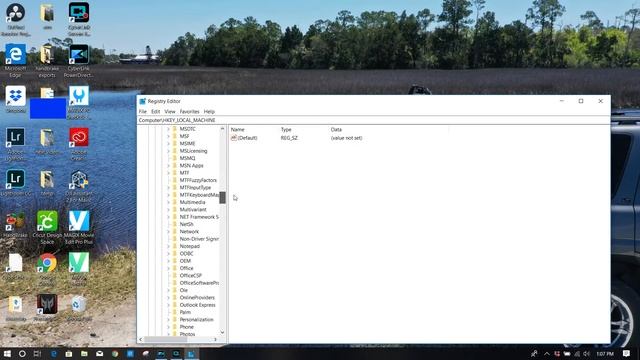The width and height of the screenshot is (640, 360).
Task: Select the OnlineProviders key
Action: coord(197,298)
